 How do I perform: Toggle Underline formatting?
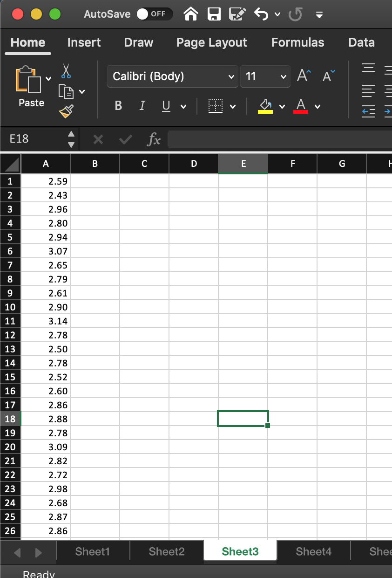(x=166, y=107)
